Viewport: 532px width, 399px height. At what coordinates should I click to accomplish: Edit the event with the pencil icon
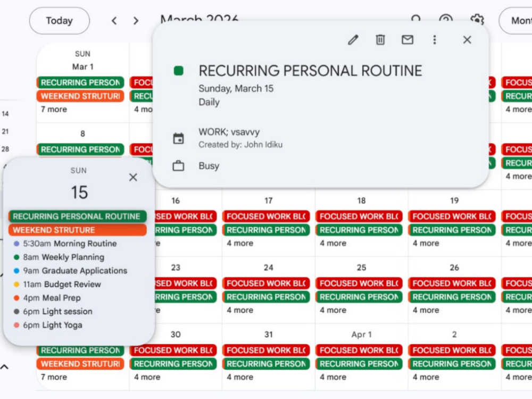353,40
